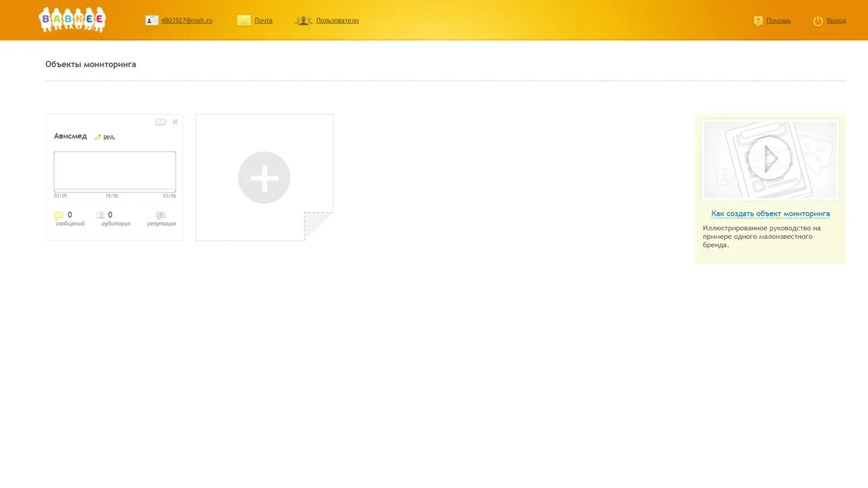The image size is (868, 488).
Task: Click the pencil edit icon beside Ависмед
Action: click(x=97, y=137)
